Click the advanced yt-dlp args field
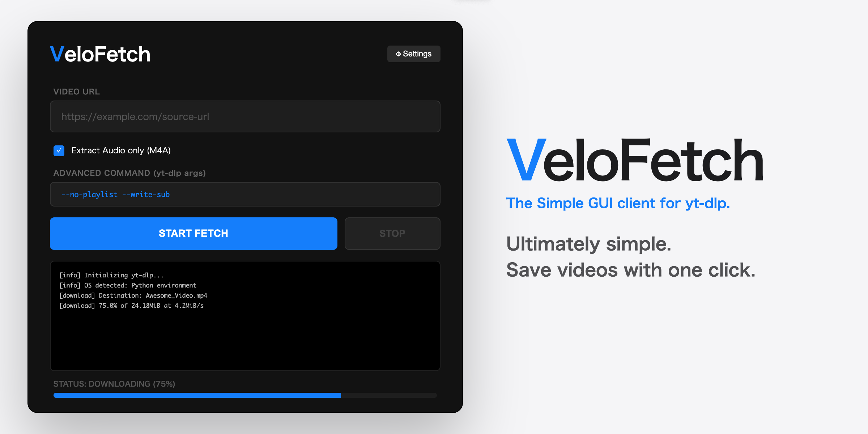This screenshot has height=434, width=868. pos(245,194)
